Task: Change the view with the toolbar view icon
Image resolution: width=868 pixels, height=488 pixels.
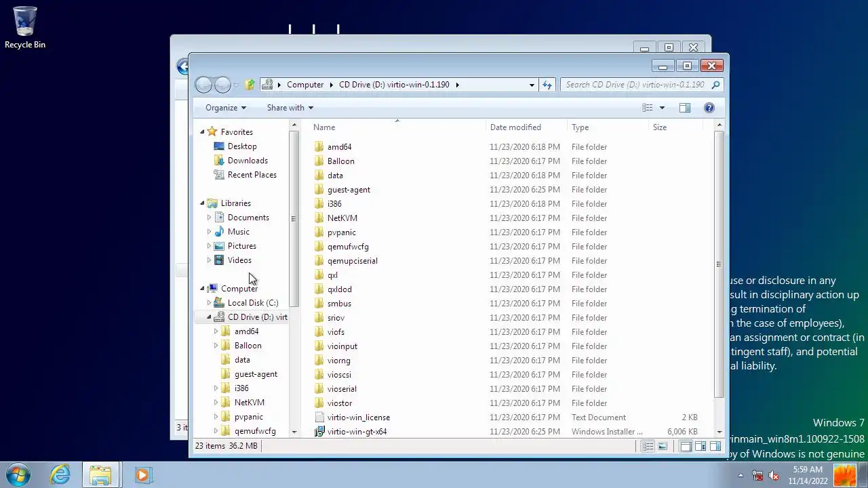Action: click(648, 108)
